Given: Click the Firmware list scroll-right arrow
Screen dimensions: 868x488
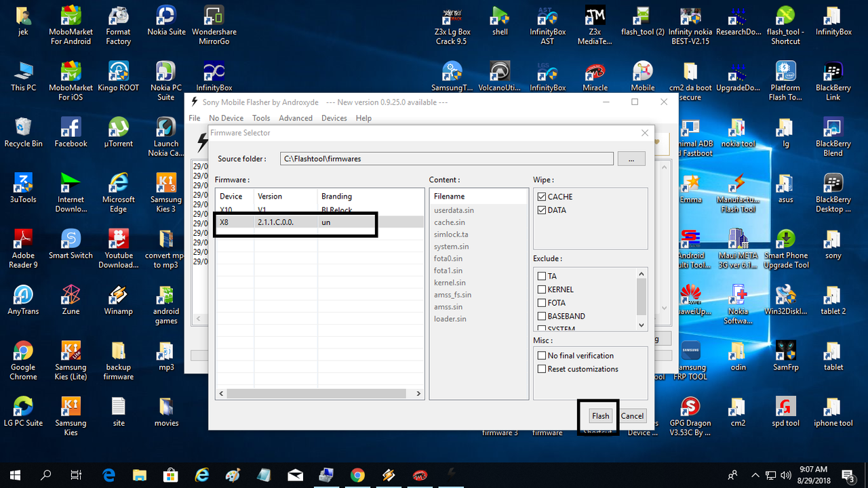Looking at the screenshot, I should (x=420, y=394).
